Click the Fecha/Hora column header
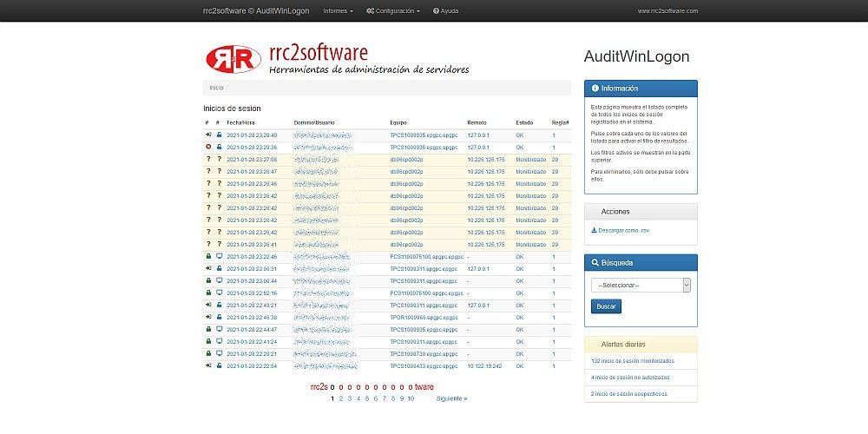The height and width of the screenshot is (434, 868). [240, 123]
